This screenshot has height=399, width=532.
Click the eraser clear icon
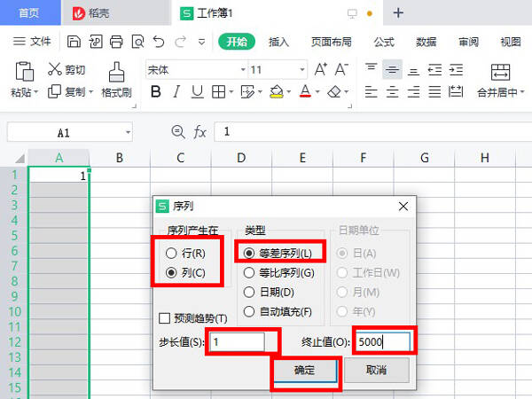[x=334, y=91]
